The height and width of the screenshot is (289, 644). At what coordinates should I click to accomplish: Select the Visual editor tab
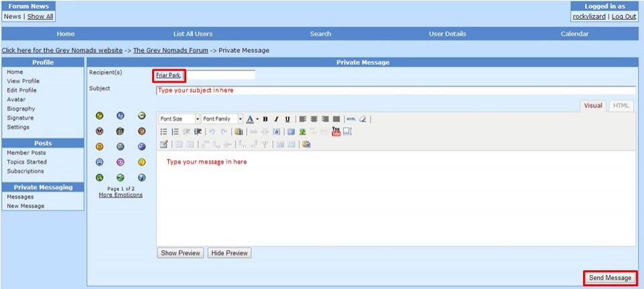(593, 105)
